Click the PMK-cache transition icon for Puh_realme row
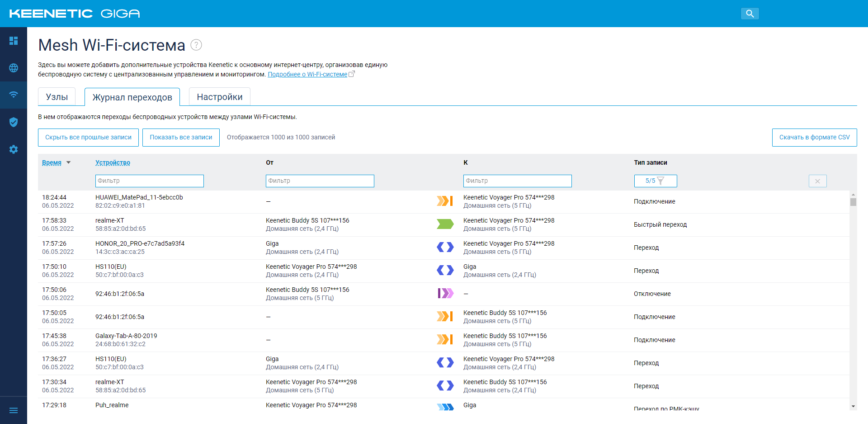Viewport: 868px width, 424px height. (x=445, y=407)
